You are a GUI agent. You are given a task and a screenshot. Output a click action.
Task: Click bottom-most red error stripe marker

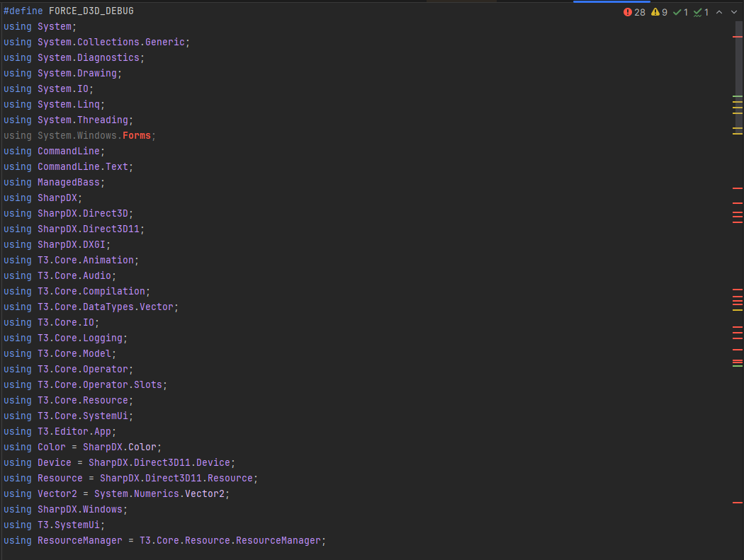[738, 502]
